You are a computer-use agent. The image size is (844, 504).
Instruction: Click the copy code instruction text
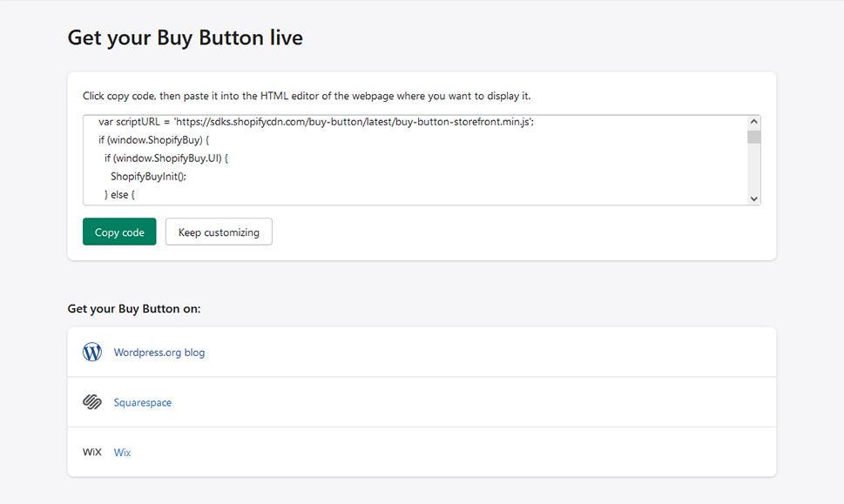click(307, 96)
